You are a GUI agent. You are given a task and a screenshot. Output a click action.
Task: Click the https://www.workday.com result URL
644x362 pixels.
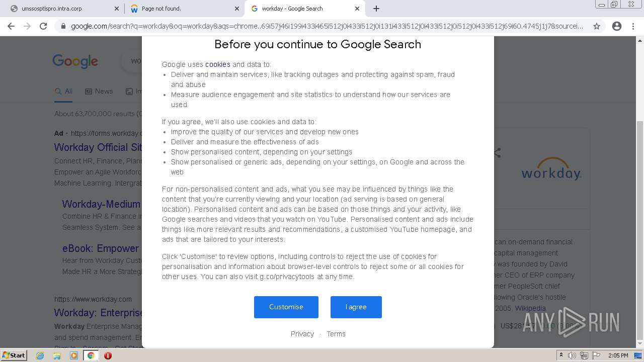click(x=93, y=299)
